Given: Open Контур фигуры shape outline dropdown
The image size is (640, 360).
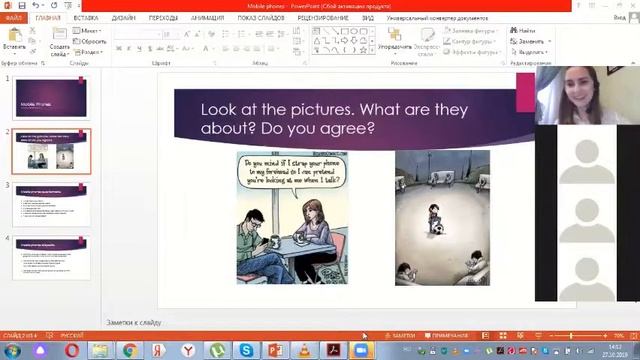Looking at the screenshot, I should click(x=469, y=41).
